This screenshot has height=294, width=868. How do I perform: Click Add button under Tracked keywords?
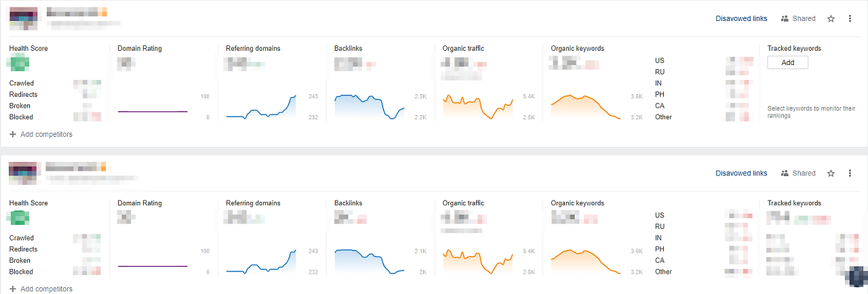[x=788, y=62]
